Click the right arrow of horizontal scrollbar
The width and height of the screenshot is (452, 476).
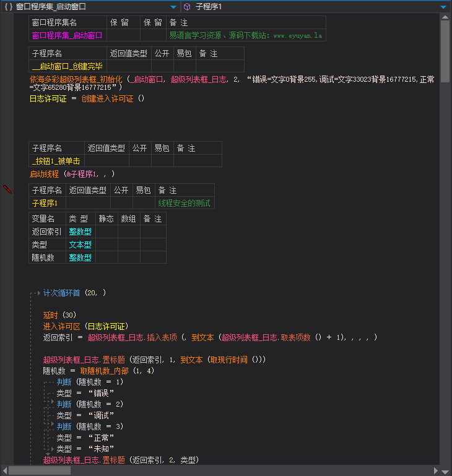436,470
